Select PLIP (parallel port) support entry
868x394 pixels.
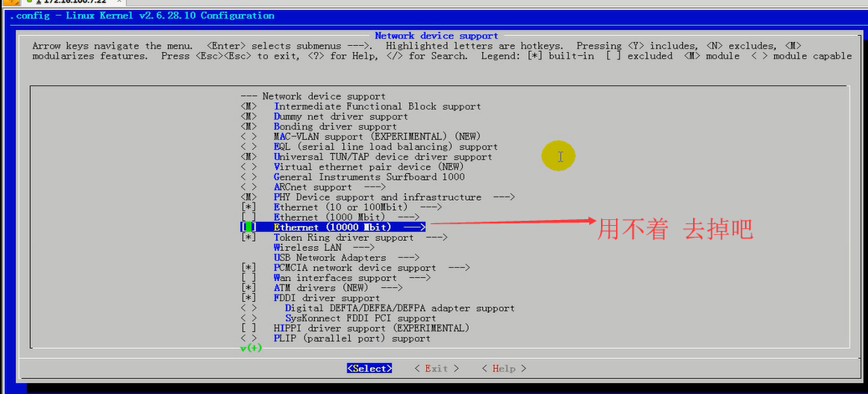pos(352,338)
